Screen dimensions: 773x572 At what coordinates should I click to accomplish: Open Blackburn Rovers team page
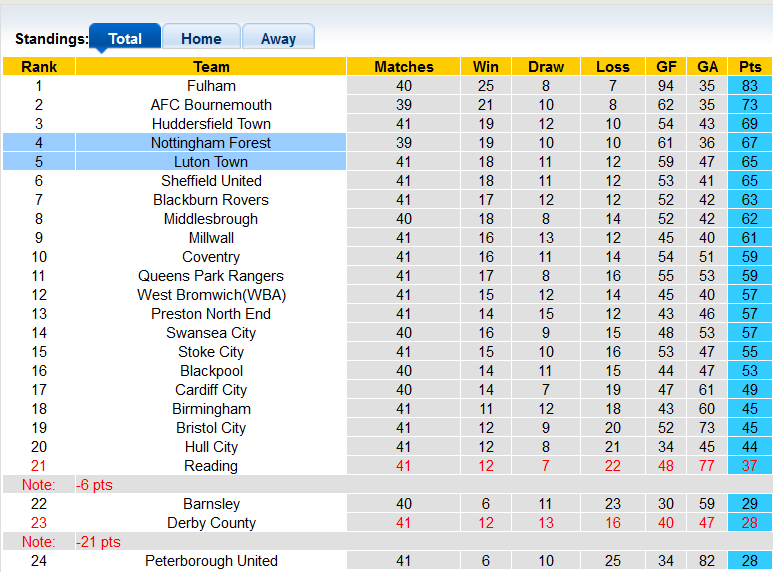click(x=211, y=200)
